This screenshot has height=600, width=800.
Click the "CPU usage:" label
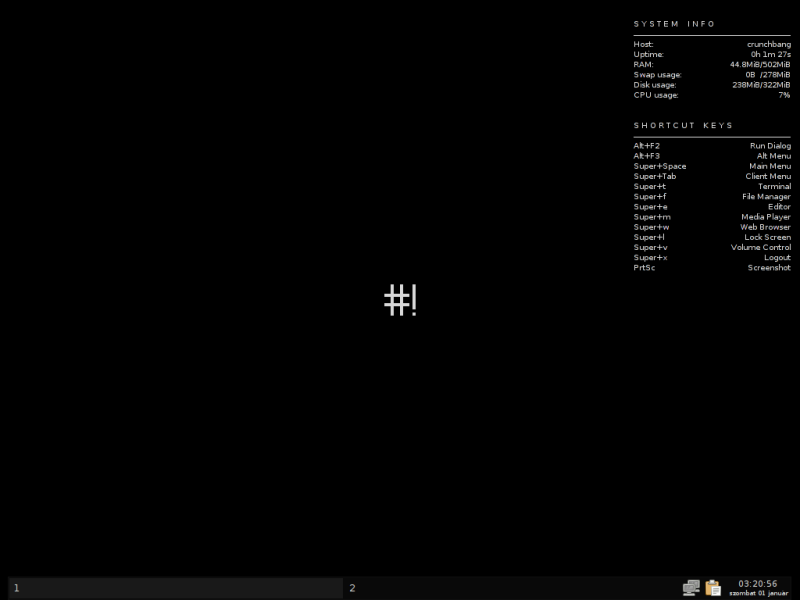[x=656, y=95]
